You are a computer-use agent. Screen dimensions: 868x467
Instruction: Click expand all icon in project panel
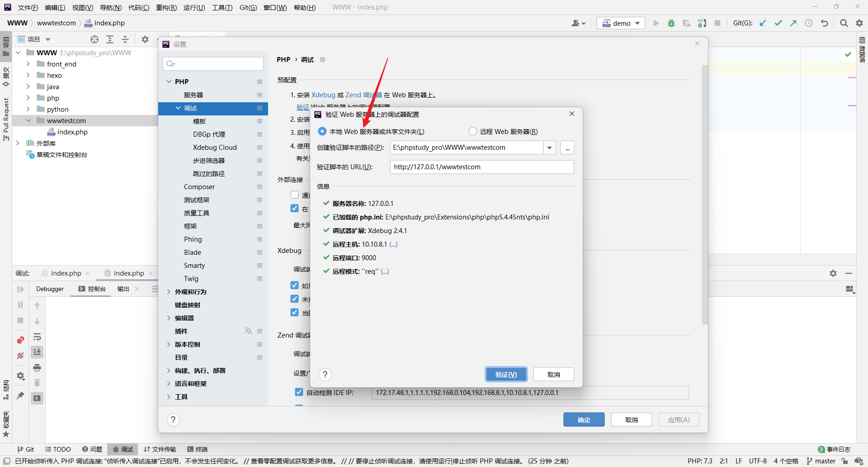click(x=109, y=39)
